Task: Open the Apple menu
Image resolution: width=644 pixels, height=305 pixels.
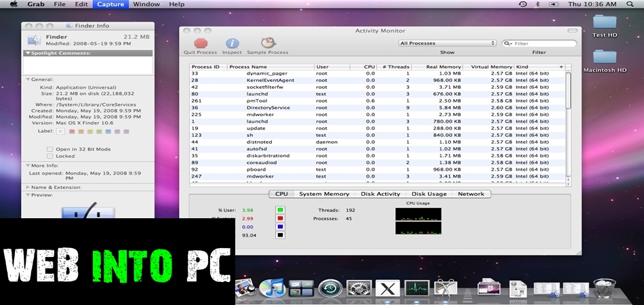Action: [14, 4]
